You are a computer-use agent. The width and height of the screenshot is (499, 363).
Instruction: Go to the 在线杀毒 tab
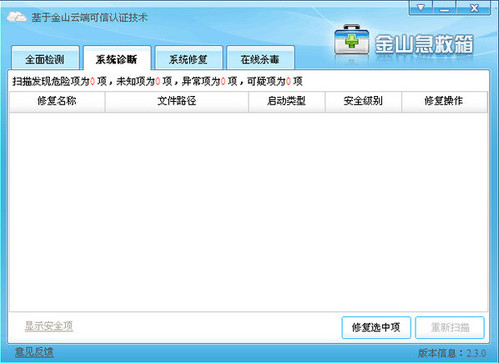[x=260, y=59]
